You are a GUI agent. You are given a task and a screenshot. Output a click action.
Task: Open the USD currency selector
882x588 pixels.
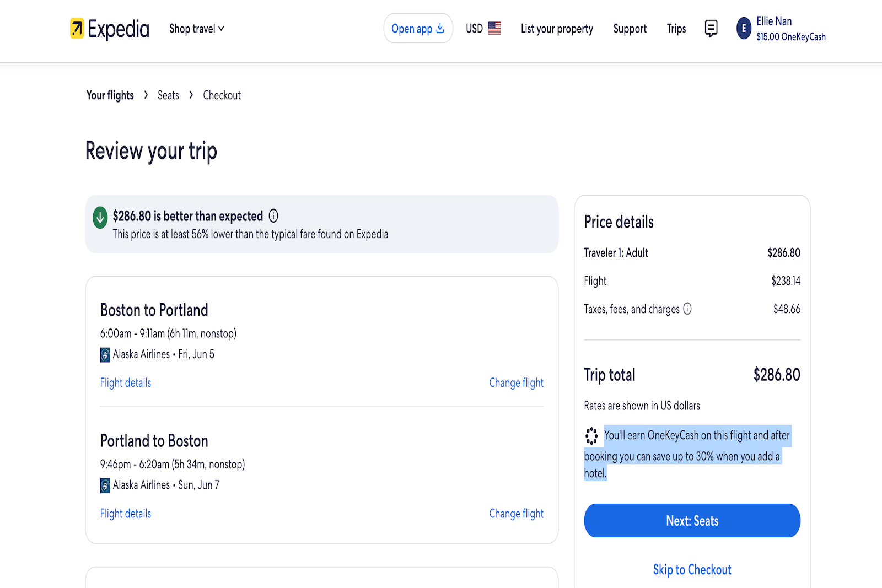coord(473,28)
